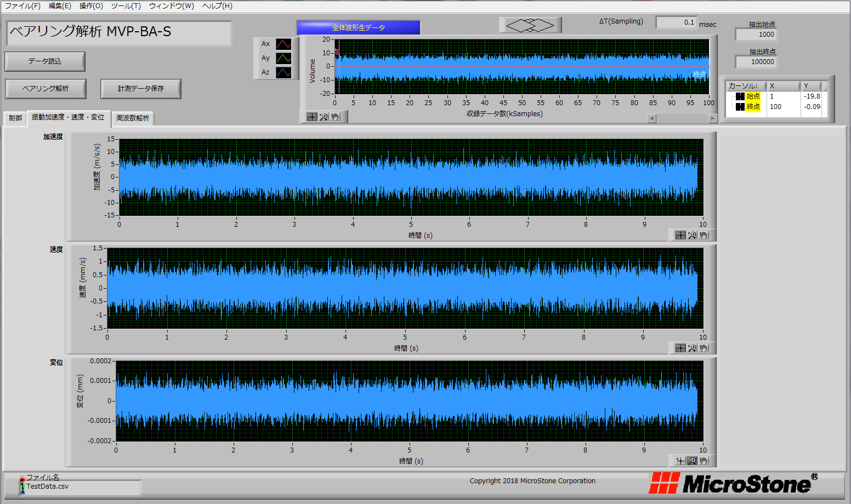This screenshot has height=504, width=851.
Task: Switch to the 振動加速度・速度・変位 tab
Action: tap(68, 117)
